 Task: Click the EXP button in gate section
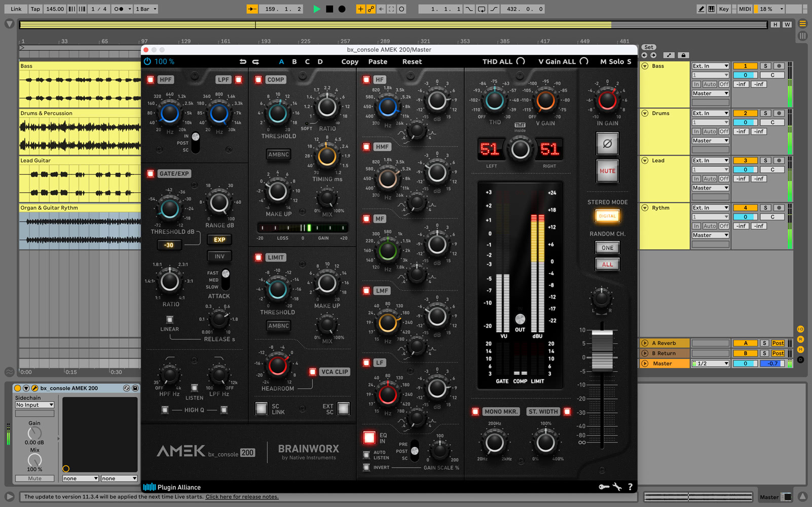(x=219, y=240)
